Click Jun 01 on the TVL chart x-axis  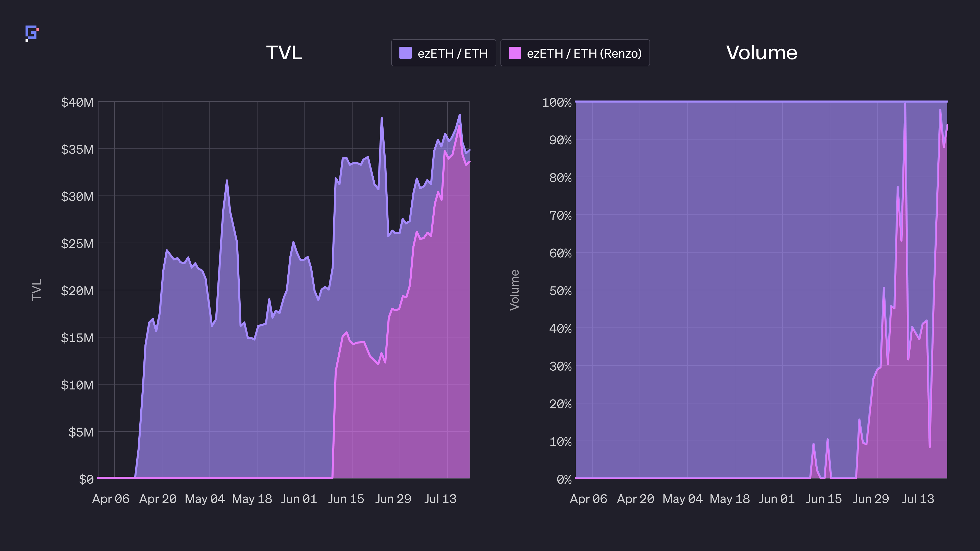pos(299,498)
